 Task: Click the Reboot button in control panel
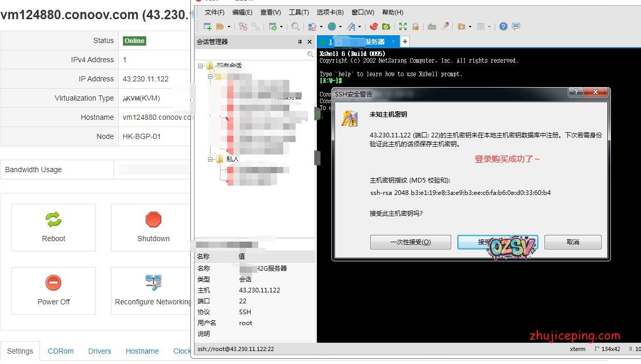(x=53, y=227)
